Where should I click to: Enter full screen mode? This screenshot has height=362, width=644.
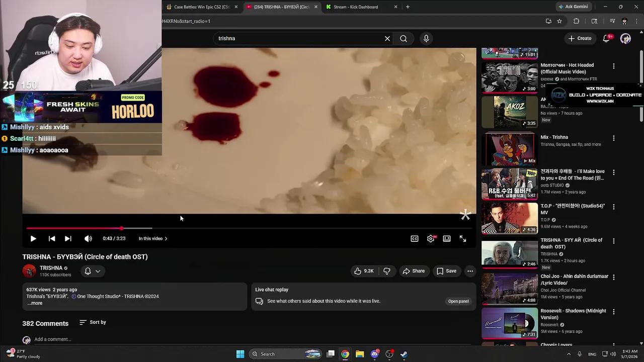click(x=463, y=239)
